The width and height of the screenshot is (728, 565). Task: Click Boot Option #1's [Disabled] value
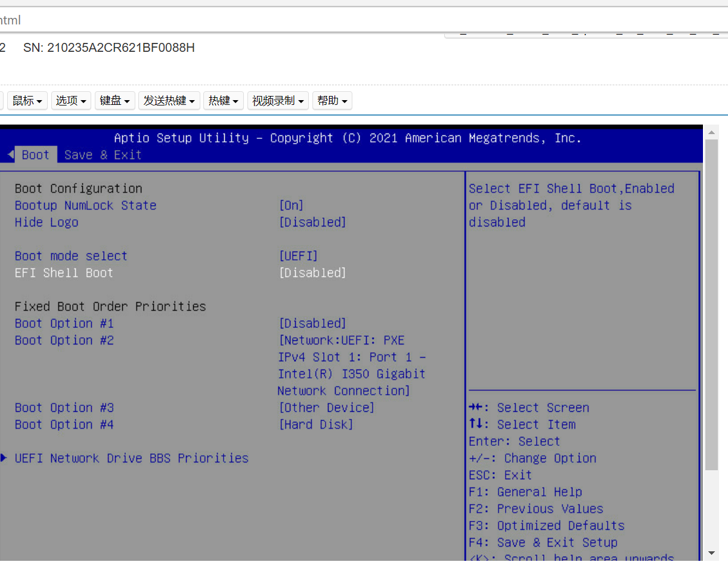[312, 324]
